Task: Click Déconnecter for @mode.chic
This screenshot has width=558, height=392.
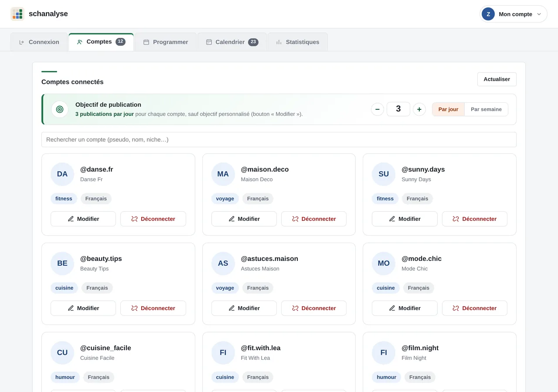Action: [475, 308]
